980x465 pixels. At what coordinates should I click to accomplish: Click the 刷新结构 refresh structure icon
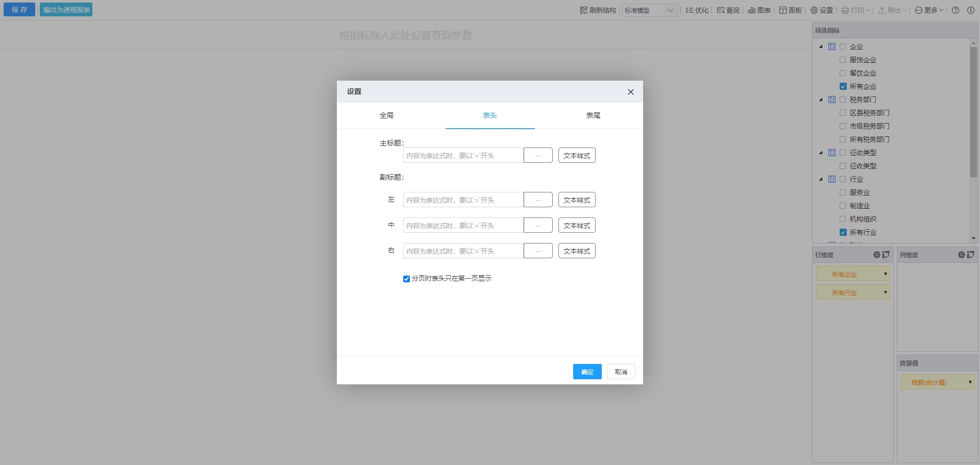pos(584,10)
